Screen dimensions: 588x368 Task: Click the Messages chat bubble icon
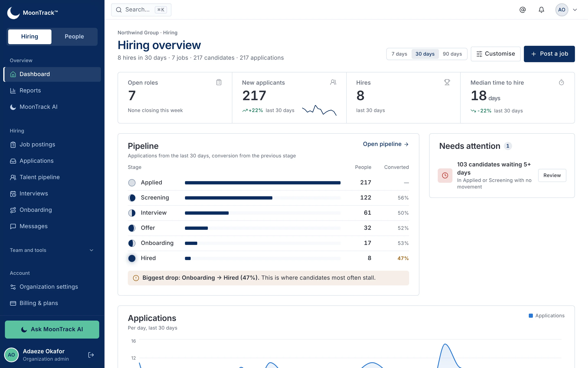coord(13,226)
